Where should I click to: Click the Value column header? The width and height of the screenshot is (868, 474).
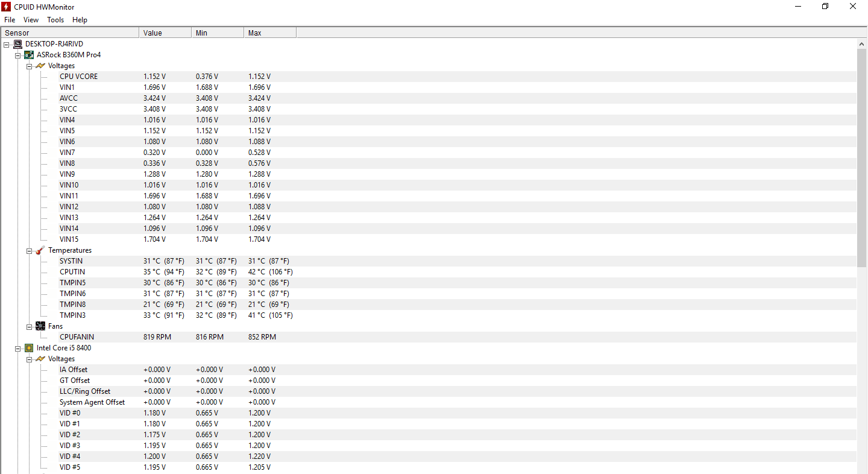click(165, 33)
